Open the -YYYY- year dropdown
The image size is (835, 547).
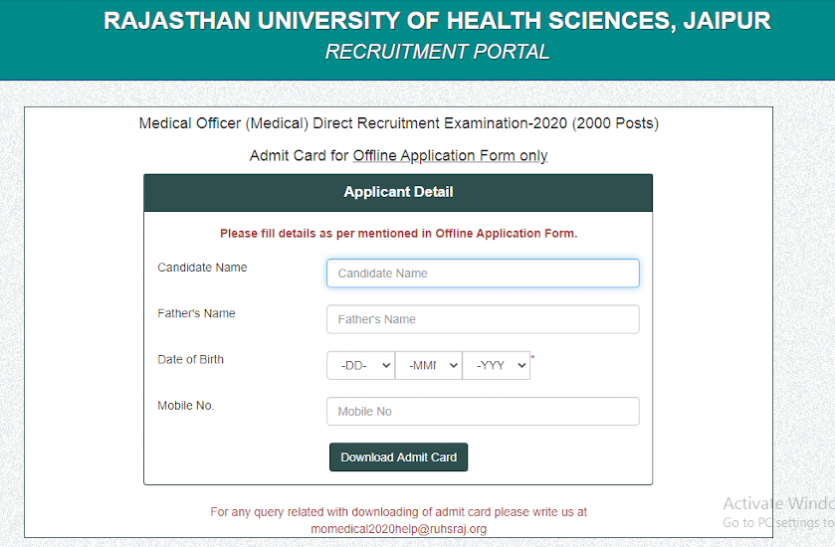496,365
